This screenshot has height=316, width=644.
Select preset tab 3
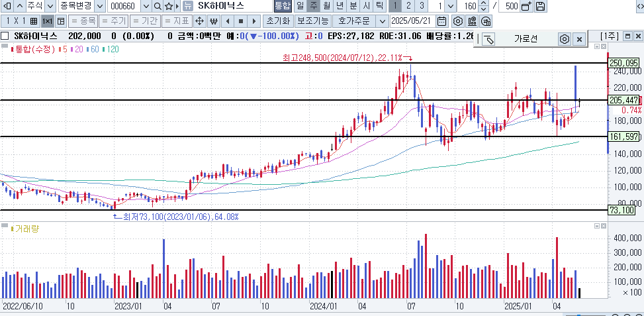[x=422, y=6]
